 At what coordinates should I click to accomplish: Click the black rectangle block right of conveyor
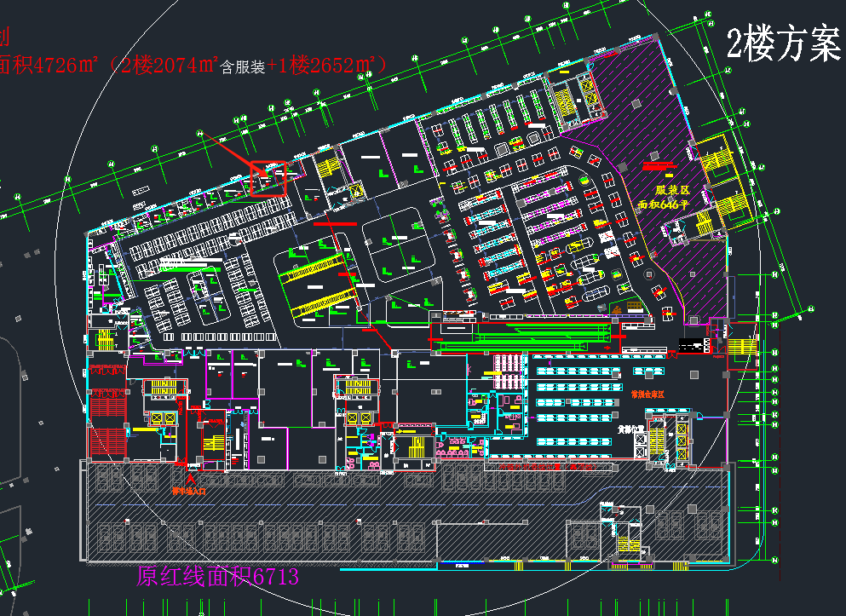693,344
